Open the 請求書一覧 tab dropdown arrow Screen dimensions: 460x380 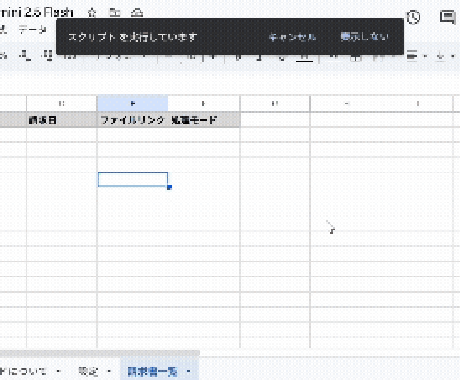189,371
